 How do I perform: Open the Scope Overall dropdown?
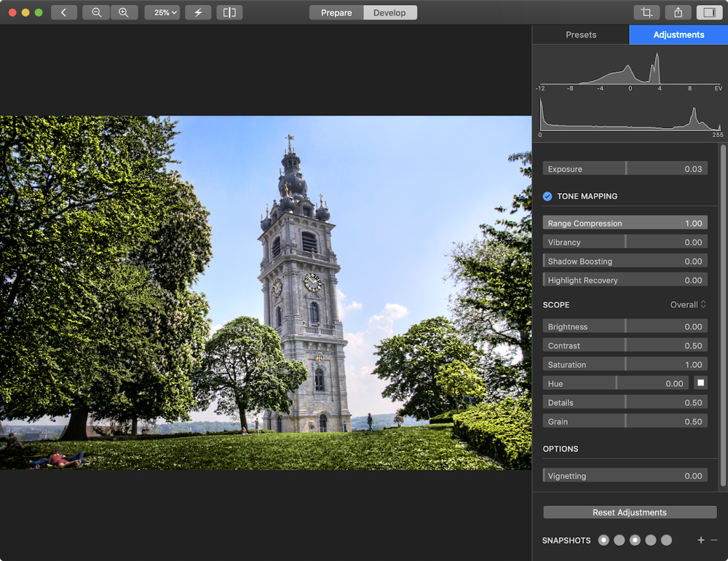(688, 305)
